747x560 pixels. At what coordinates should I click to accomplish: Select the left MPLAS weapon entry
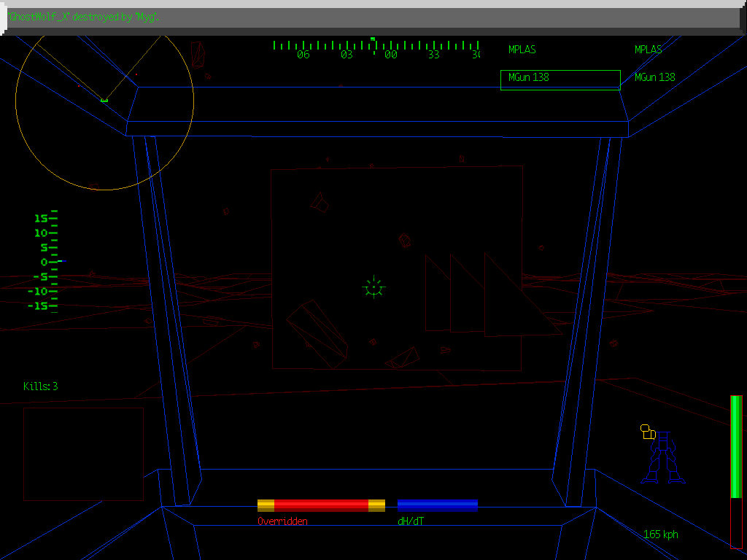(x=522, y=50)
